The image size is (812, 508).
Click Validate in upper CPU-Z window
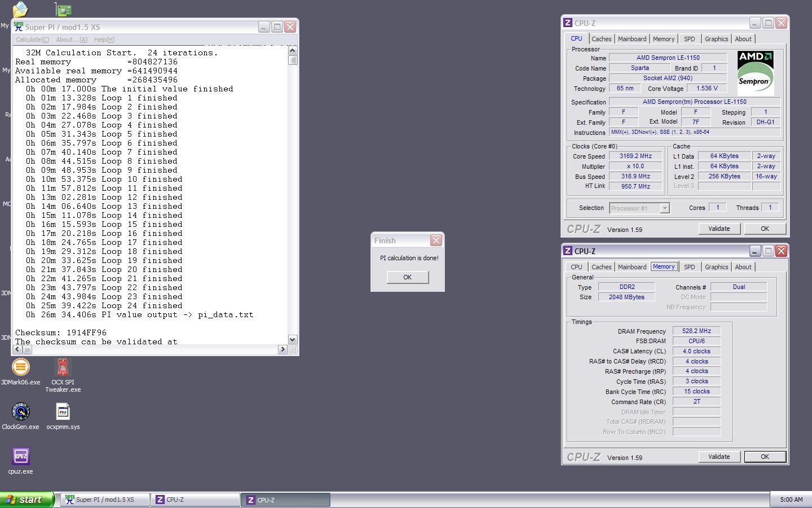719,229
